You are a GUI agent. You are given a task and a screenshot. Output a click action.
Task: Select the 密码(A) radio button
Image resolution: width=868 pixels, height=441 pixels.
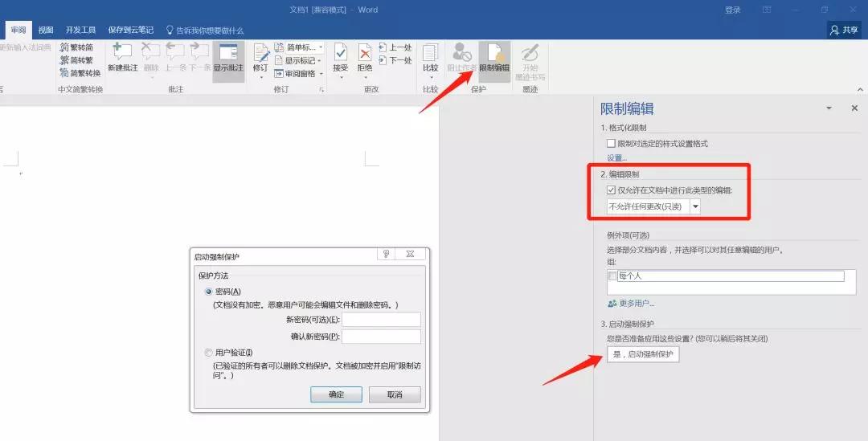point(209,292)
